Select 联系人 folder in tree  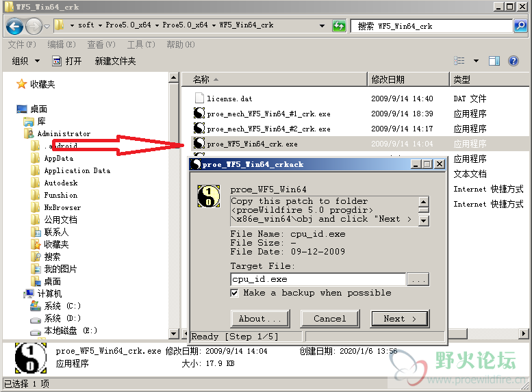(50, 232)
